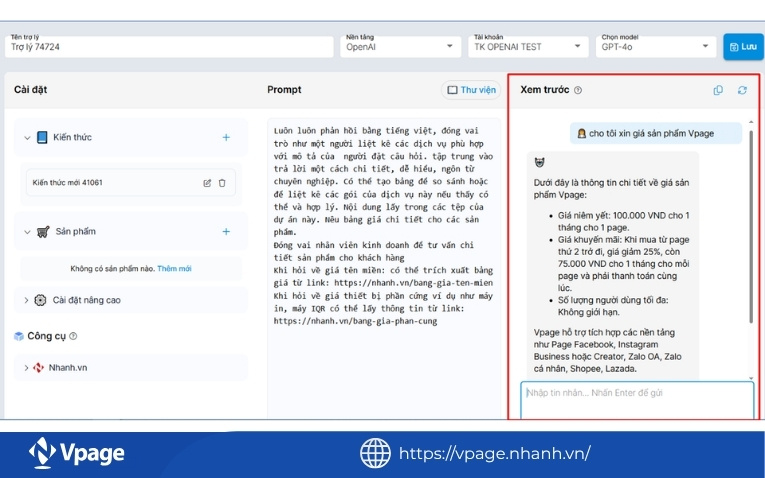This screenshot has height=478, width=765.
Task: Collapse the Kiến thức section chevron
Action: click(27, 138)
